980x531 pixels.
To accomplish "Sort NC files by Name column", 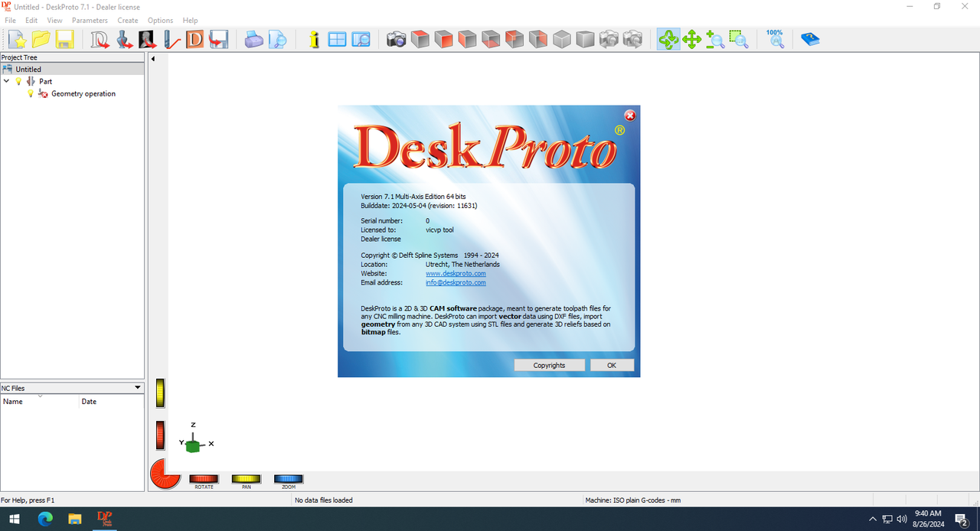I will [40, 401].
